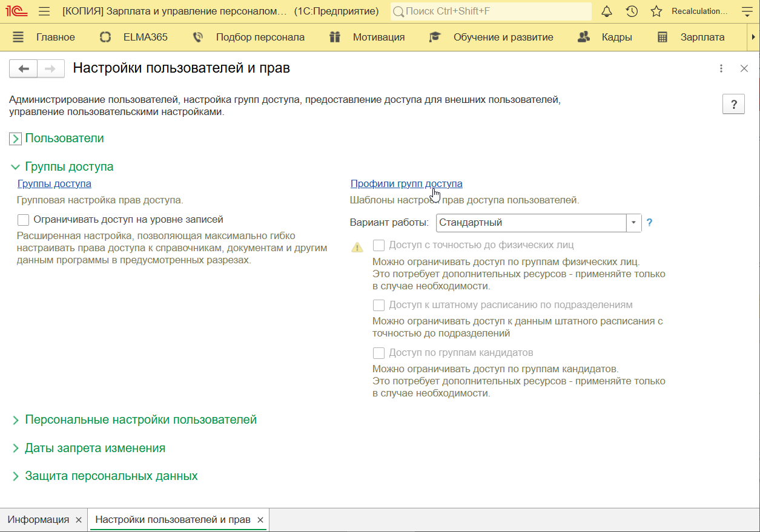This screenshot has width=760, height=532.
Task: Open the history clock icon
Action: coord(632,11)
